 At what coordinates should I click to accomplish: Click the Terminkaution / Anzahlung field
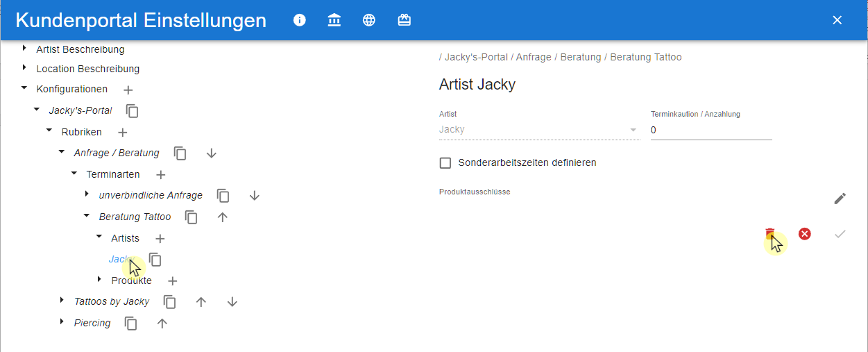(711, 130)
